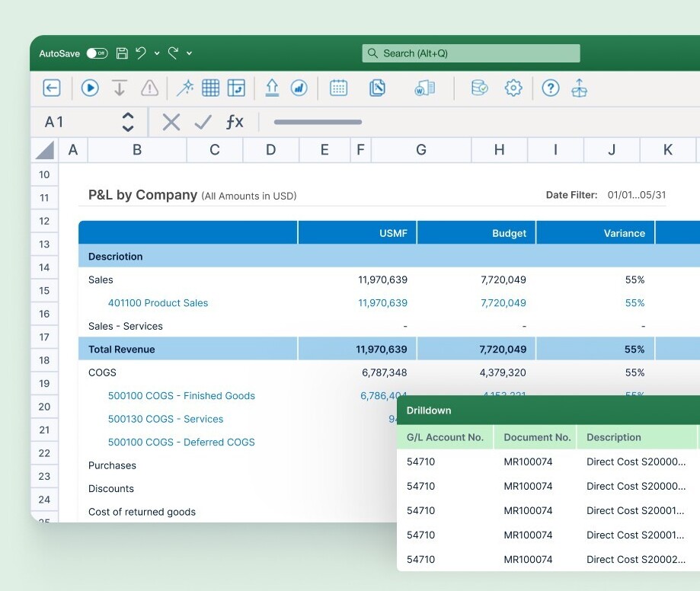The width and height of the screenshot is (700, 591).
Task: Click the Save floppy disk icon
Action: 122,53
